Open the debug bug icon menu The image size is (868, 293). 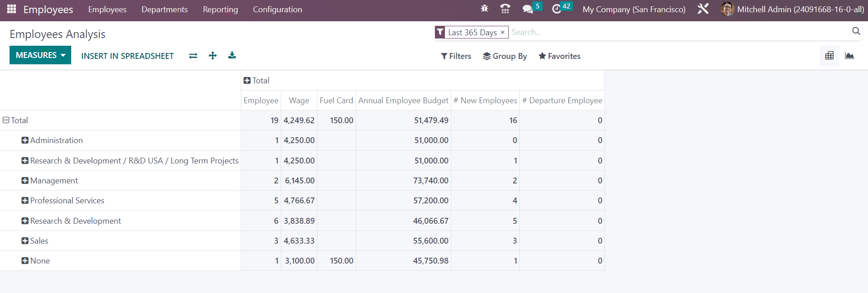click(x=484, y=9)
